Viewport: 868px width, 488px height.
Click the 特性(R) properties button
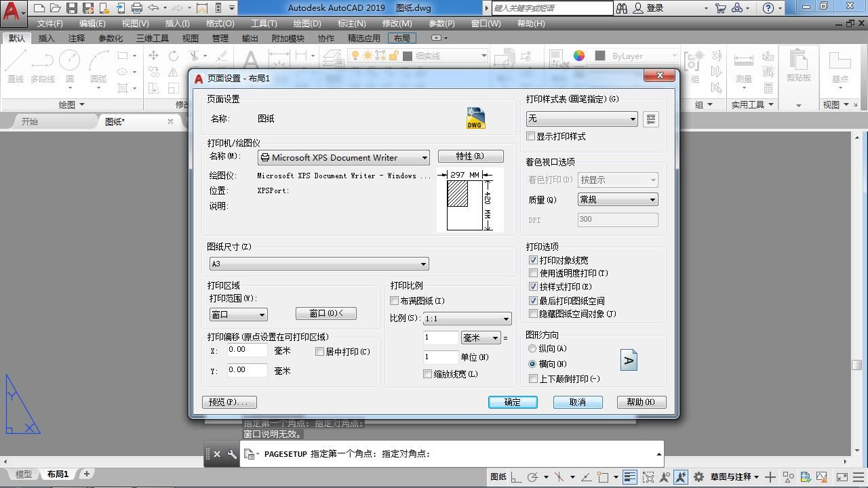(x=471, y=157)
